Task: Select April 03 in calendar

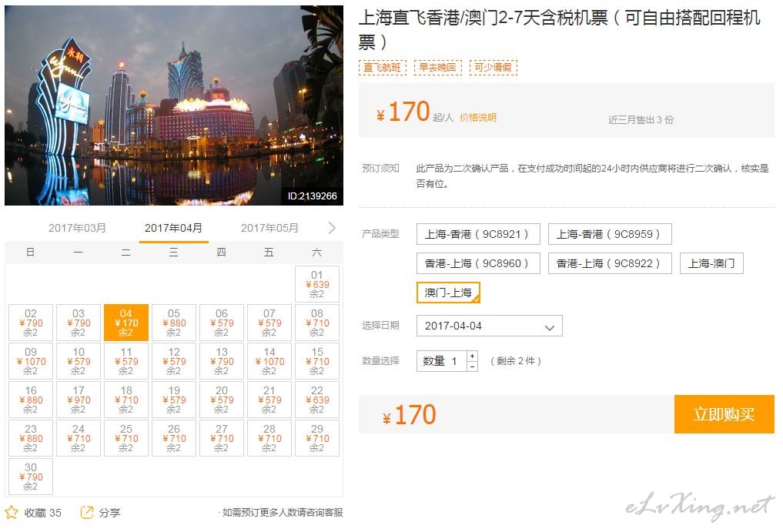Action: (x=79, y=323)
